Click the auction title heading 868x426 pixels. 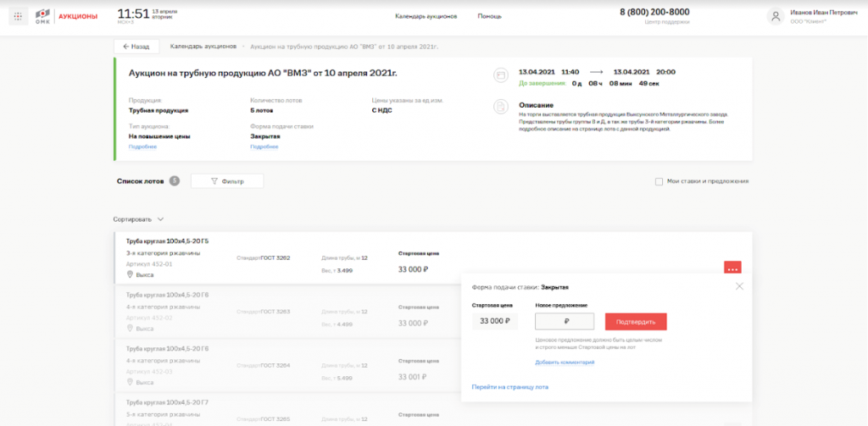tap(263, 73)
